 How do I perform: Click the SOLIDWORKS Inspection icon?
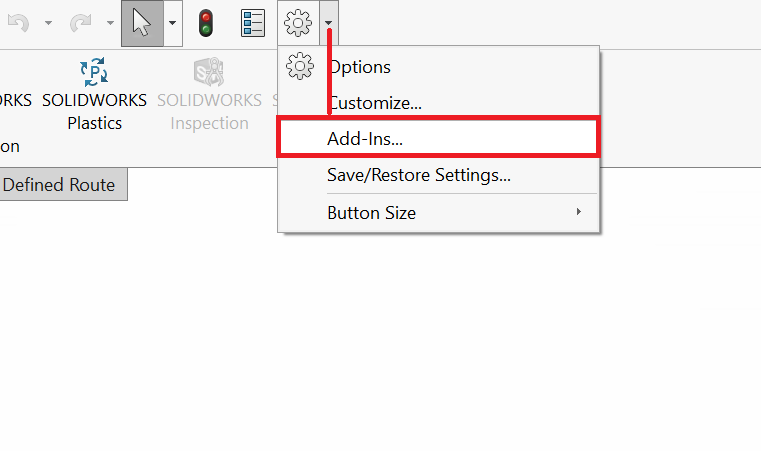[x=209, y=72]
